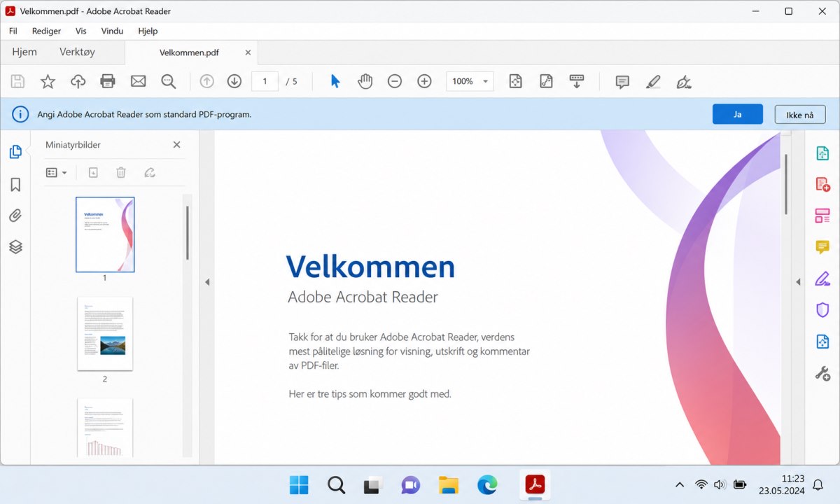Viewport: 840px width, 504px height.
Task: Click the insert page thumbnail icon
Action: tap(92, 172)
